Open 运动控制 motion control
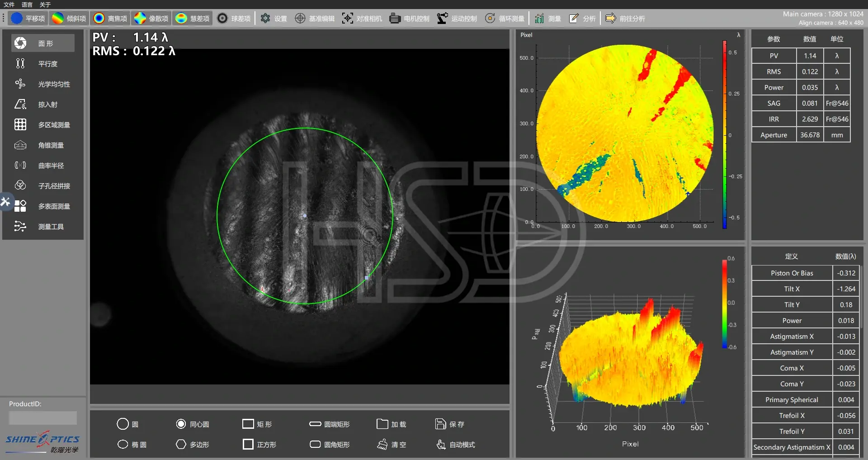This screenshot has width=868, height=460. pyautogui.click(x=457, y=19)
